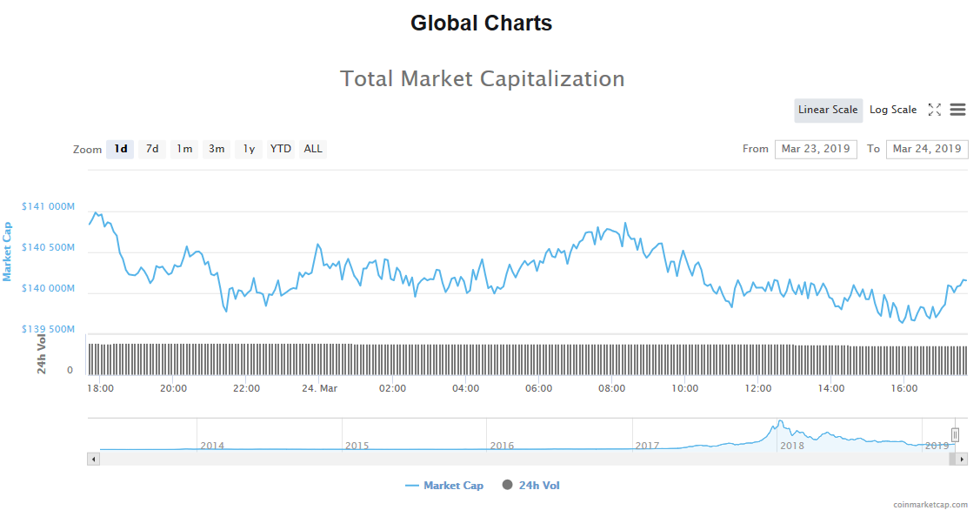Image resolution: width=980 pixels, height=517 pixels.
Task: Switch to Linear Scale
Action: 828,110
